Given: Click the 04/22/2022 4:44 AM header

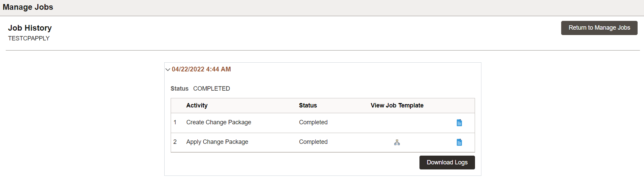Looking at the screenshot, I should click(201, 69).
